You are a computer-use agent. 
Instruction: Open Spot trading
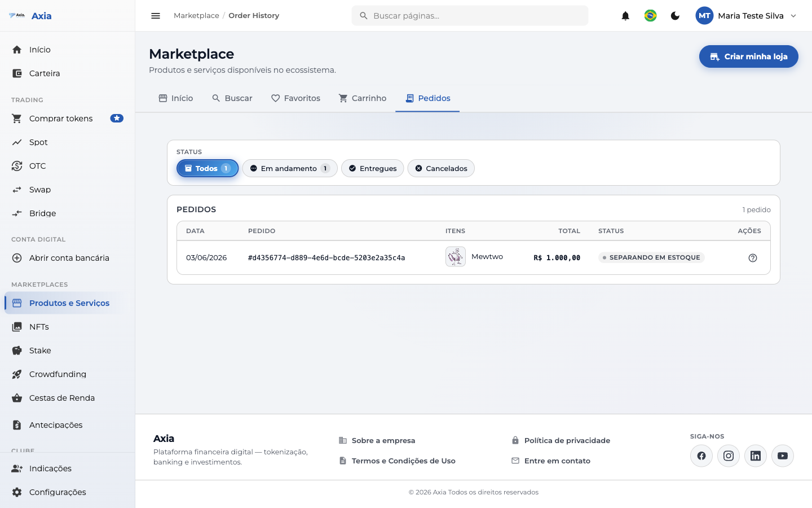pos(68,142)
